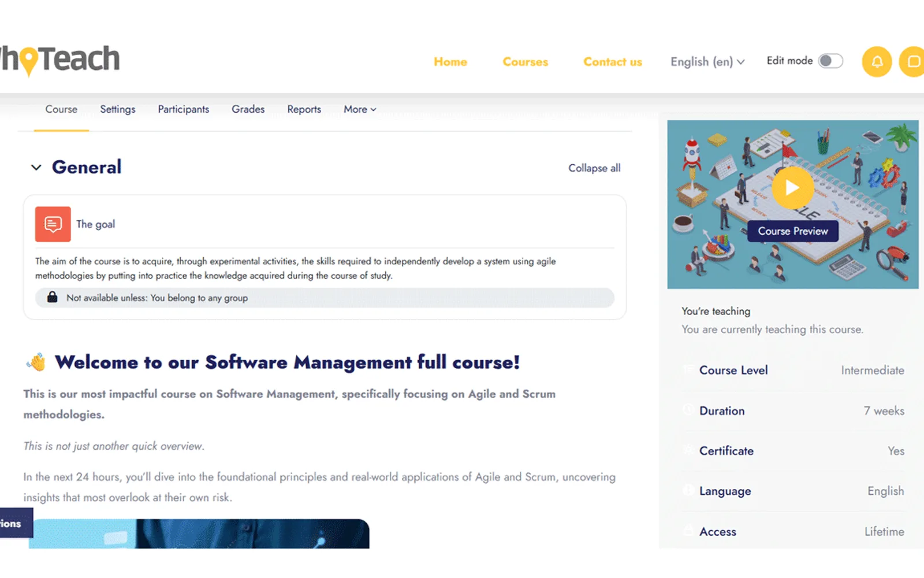Screen dimensions: 924x578
Task: Click Contact us link
Action: 613,62
